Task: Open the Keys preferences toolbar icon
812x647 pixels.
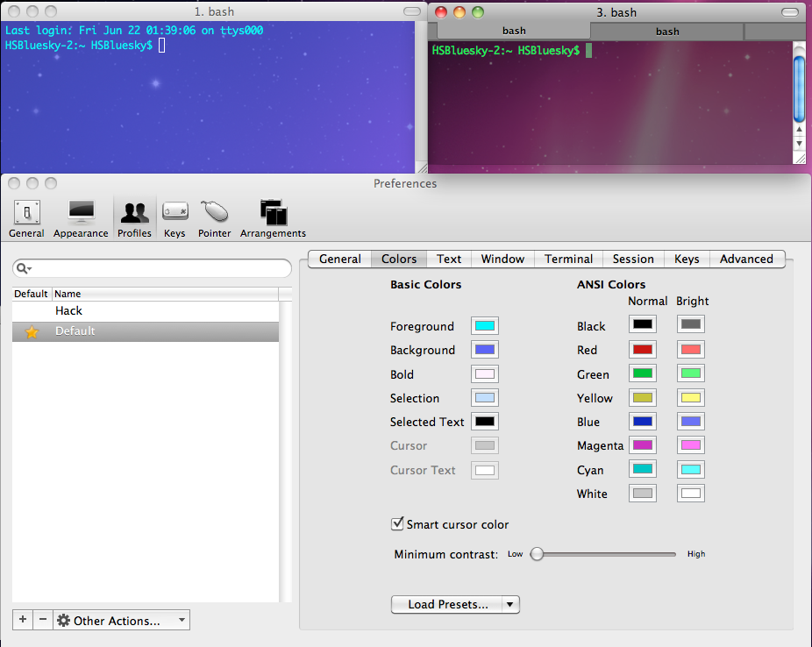Action: 175,217
